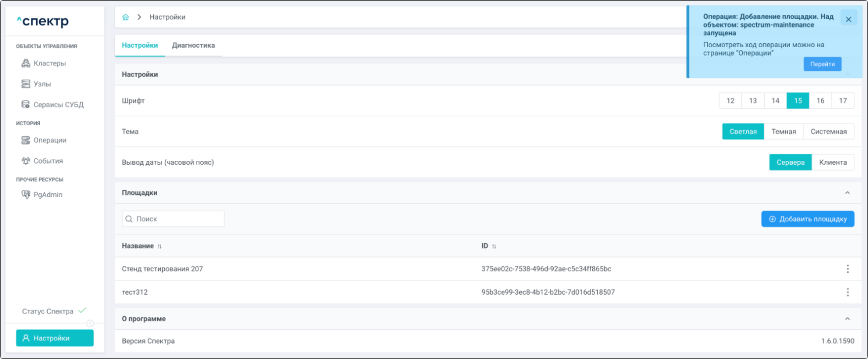
Task: Select the Темная theme option
Action: click(x=783, y=132)
